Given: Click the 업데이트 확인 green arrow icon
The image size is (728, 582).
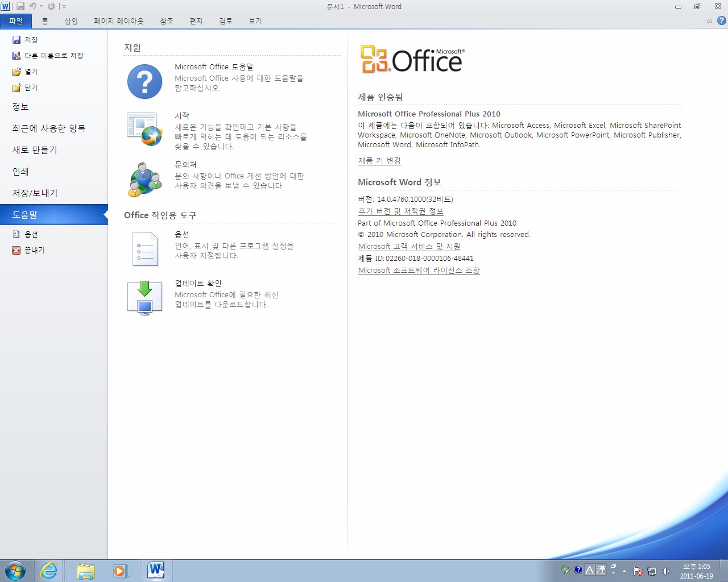Looking at the screenshot, I should tap(144, 298).
